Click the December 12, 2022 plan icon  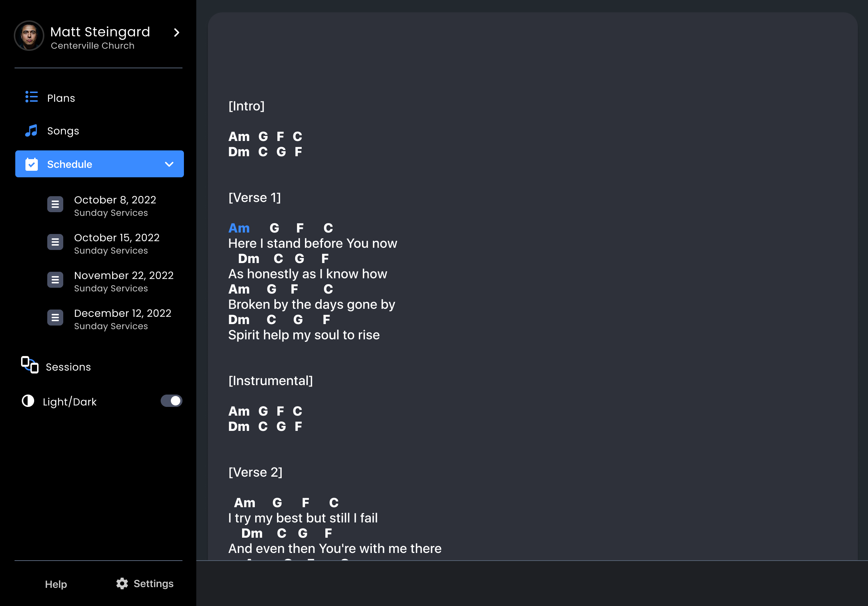point(55,318)
